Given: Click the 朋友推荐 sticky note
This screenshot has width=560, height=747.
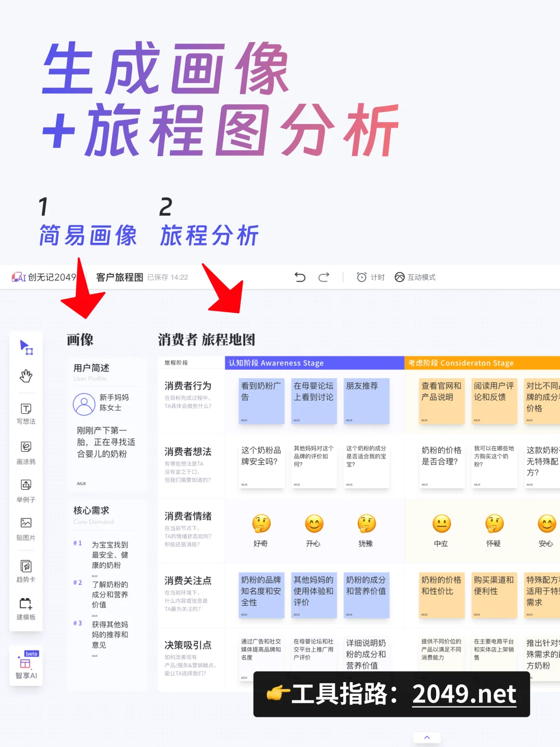Looking at the screenshot, I should pyautogui.click(x=366, y=401).
